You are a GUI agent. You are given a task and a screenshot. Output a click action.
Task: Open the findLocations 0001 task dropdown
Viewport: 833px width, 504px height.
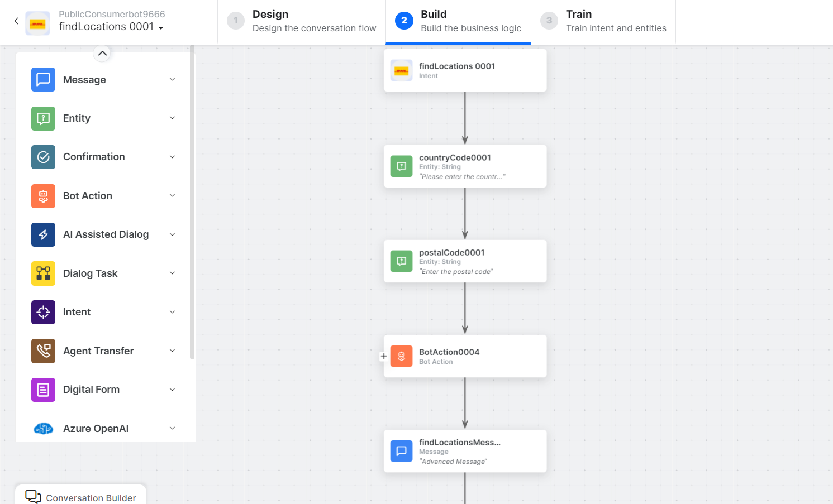point(161,28)
